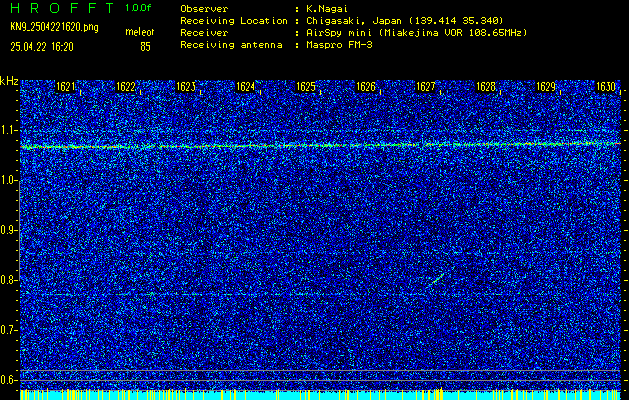Image resolution: width=629 pixels, height=400 pixels.
Task: Click the meteor count value 85
Action: (145, 47)
